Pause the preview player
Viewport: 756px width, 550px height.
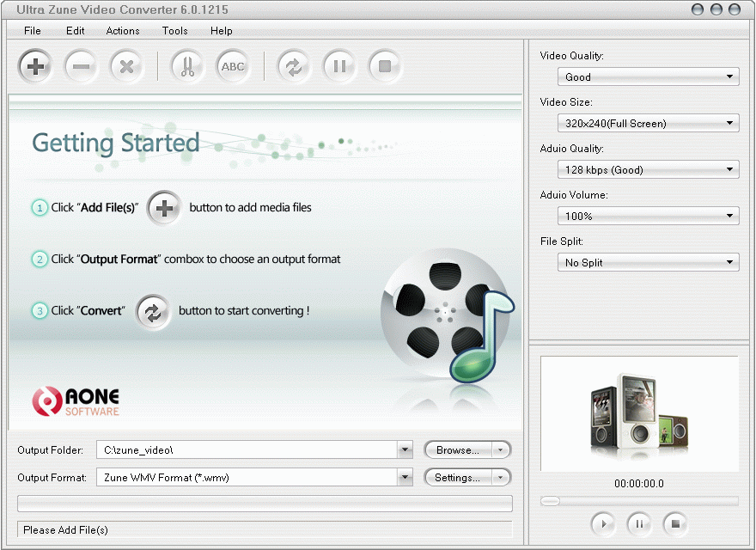click(639, 523)
